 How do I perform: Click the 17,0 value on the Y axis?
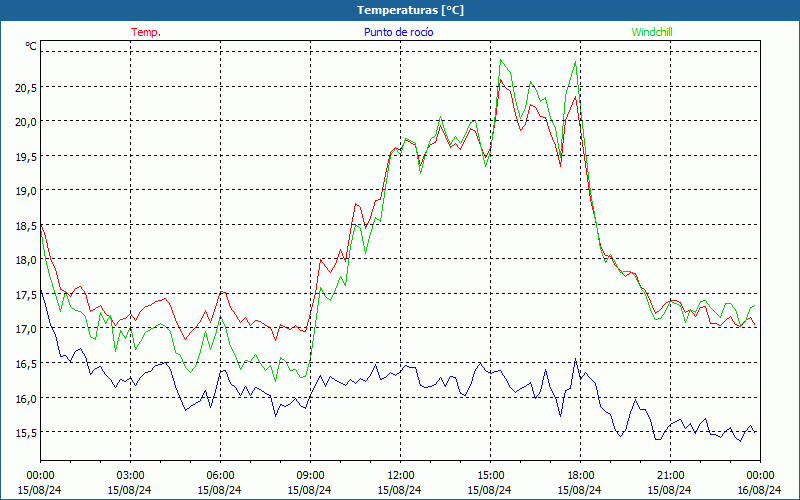pyautogui.click(x=26, y=329)
